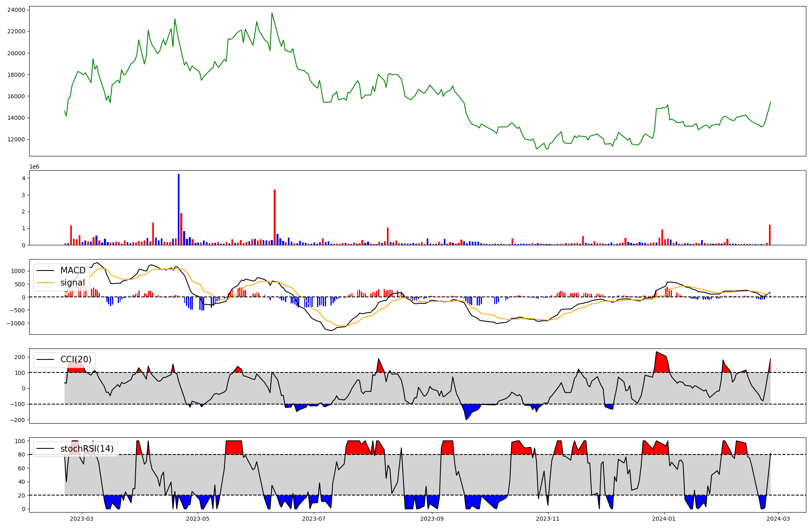Viewport: 812px width, 528px height.
Task: Click the CCI(20) legend entry
Action: pyautogui.click(x=76, y=359)
